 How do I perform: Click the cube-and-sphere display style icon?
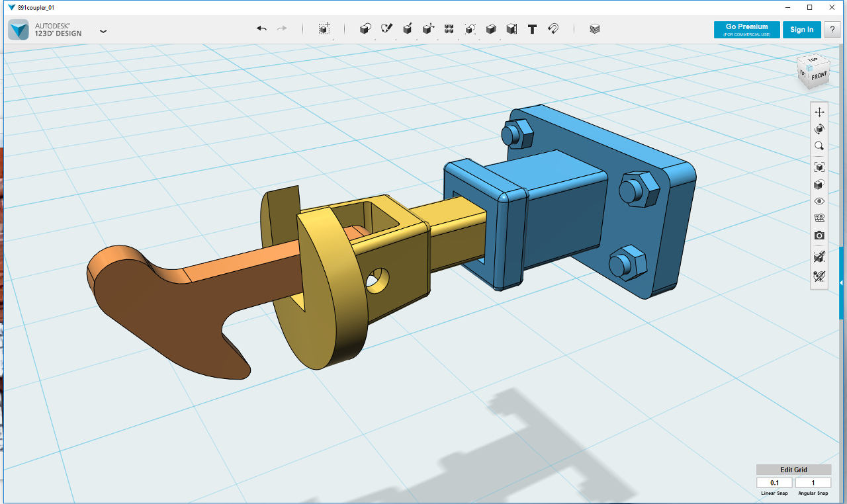click(819, 185)
